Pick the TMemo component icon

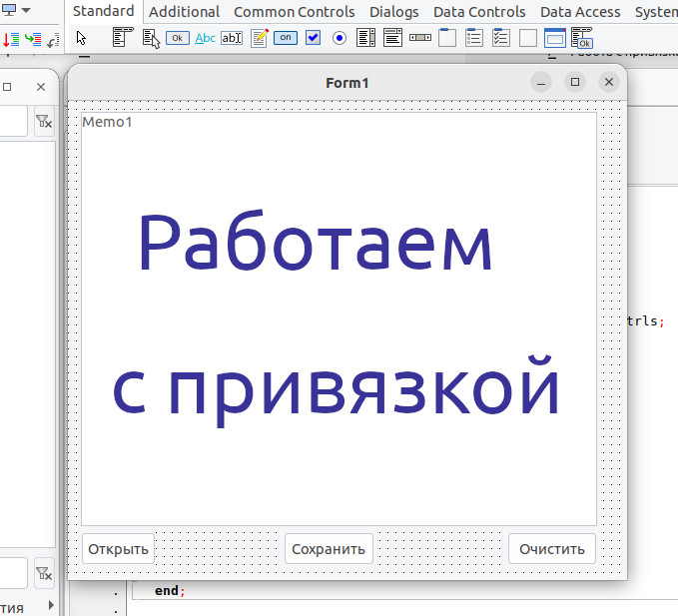click(x=260, y=38)
